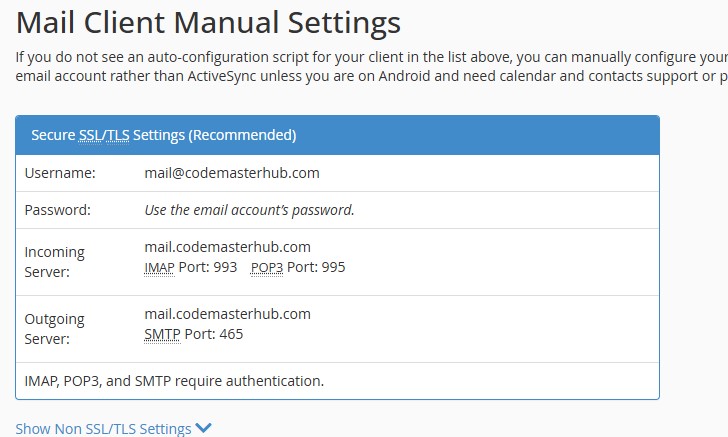728x437 pixels.
Task: Click the IMAP port number 993
Action: pos(225,267)
